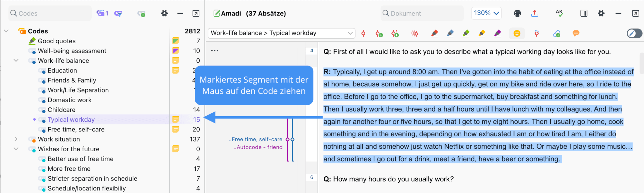Click the new code icon in Codes panel
This screenshot has height=193, width=644.
(141, 13)
